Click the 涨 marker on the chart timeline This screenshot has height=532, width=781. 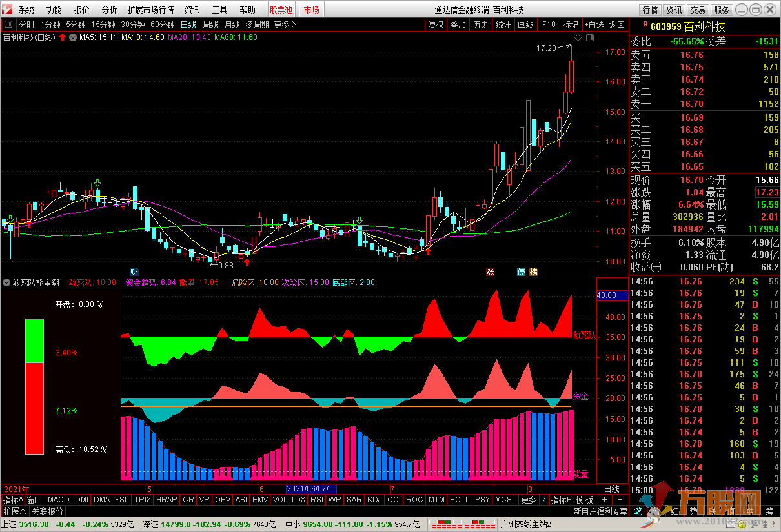click(490, 271)
